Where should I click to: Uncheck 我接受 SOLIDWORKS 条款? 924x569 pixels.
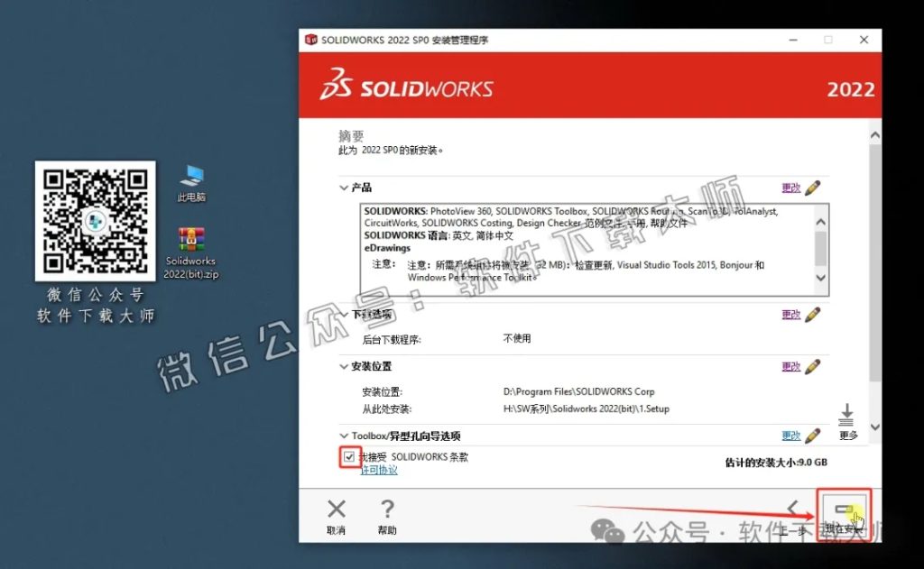[348, 457]
